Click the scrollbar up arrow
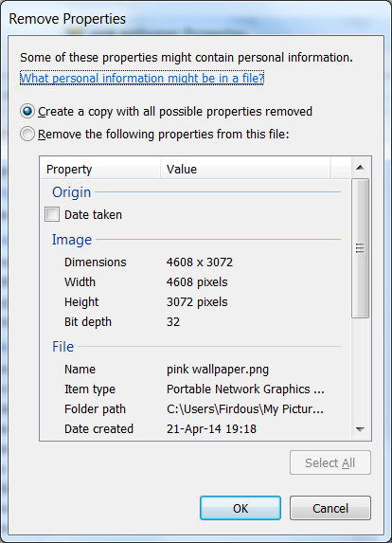 click(x=360, y=168)
